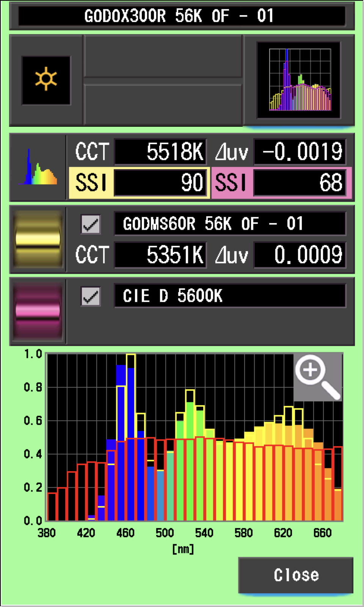
Task: Click the sun light source icon
Action: click(46, 80)
